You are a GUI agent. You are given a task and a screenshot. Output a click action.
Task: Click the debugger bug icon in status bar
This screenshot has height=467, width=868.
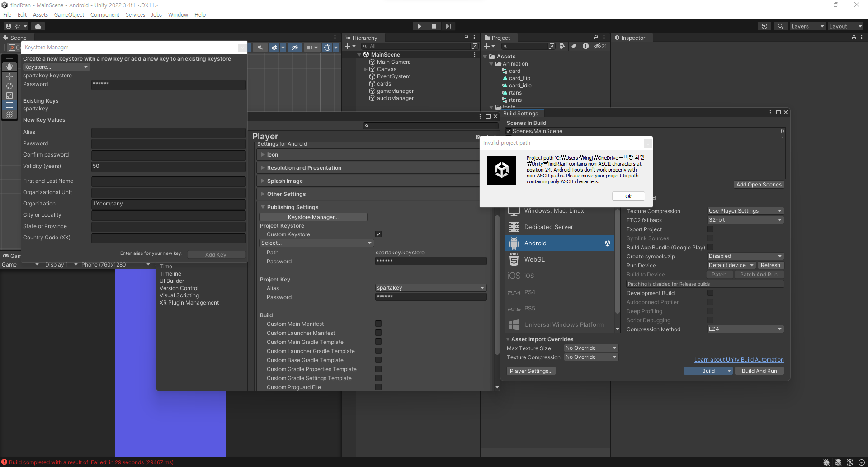tap(826, 462)
